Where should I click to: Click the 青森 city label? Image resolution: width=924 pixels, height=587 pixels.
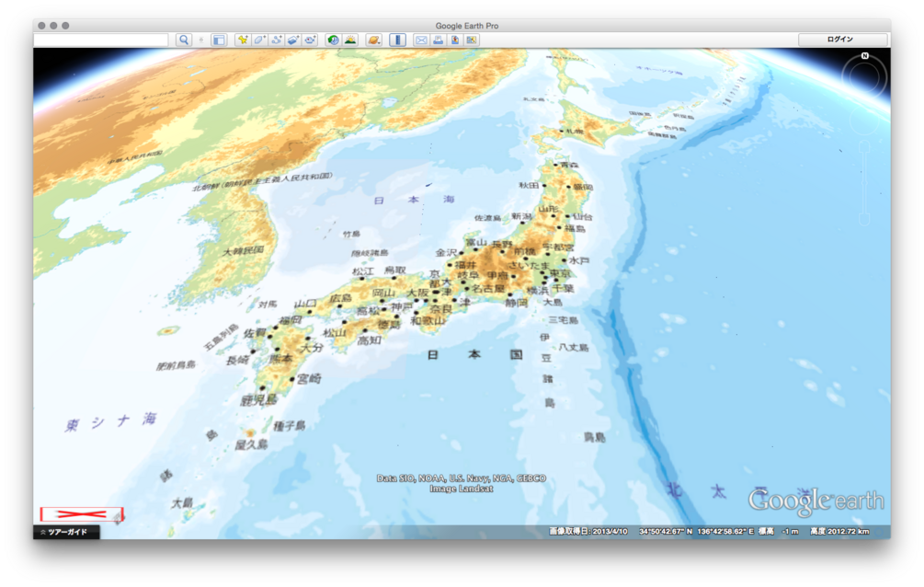click(569, 166)
